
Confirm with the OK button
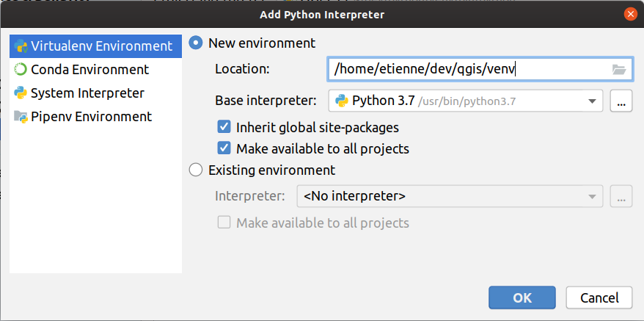[x=522, y=297]
